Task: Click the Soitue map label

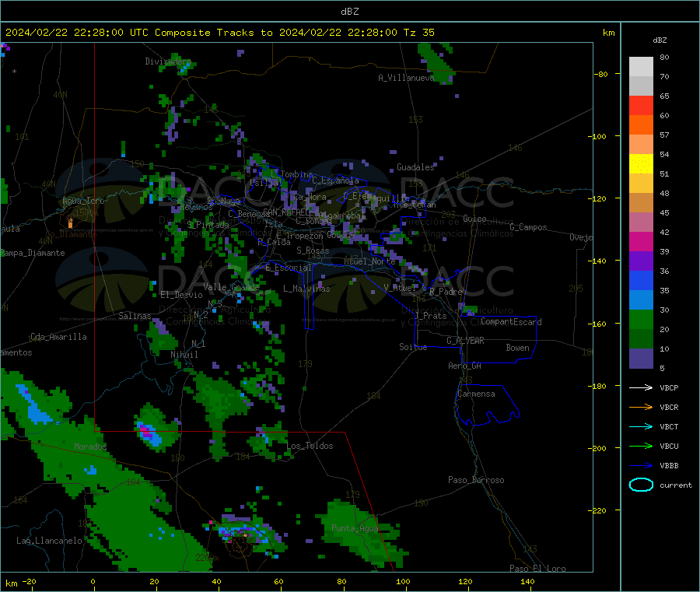Action: pyautogui.click(x=413, y=346)
